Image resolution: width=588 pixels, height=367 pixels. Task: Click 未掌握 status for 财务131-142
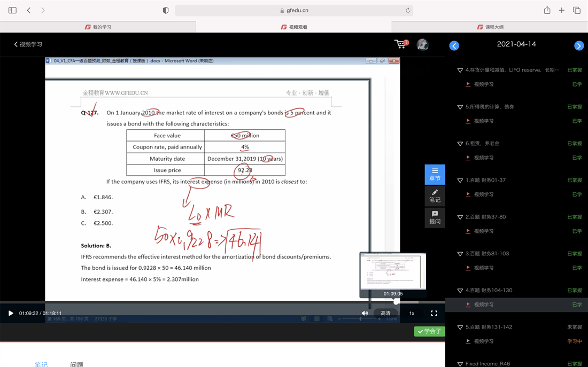[575, 327]
